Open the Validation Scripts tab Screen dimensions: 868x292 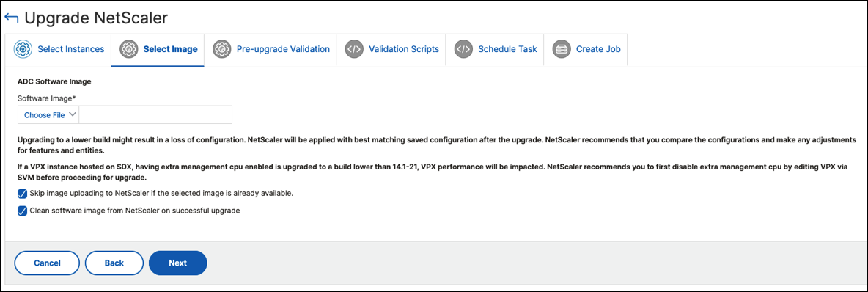[x=391, y=49]
